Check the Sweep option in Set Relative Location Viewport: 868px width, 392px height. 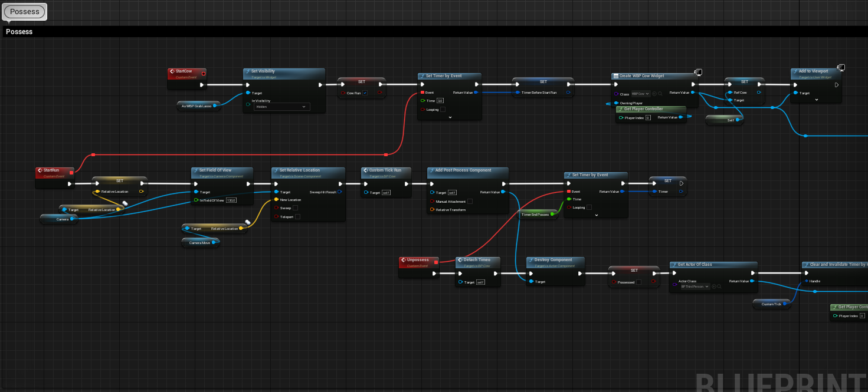(x=296, y=208)
